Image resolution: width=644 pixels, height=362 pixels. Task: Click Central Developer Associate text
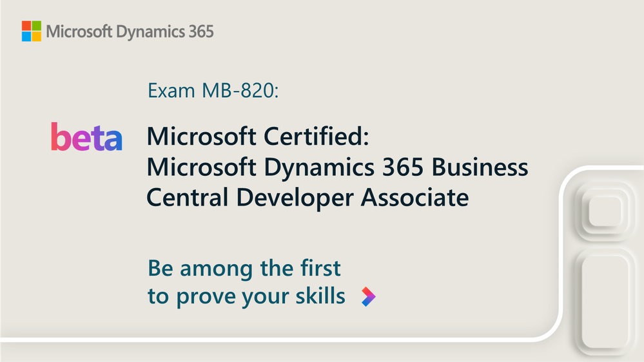(x=307, y=198)
